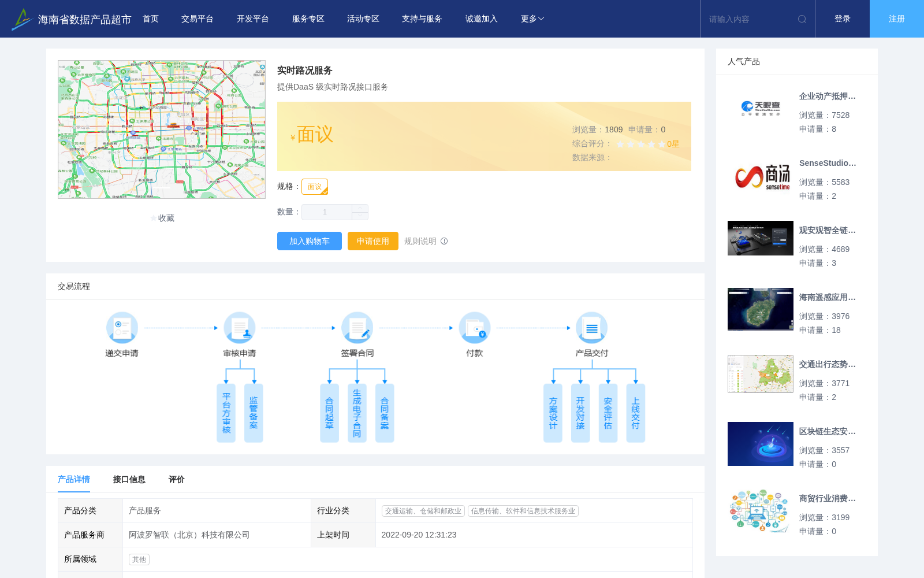
Task: Open the 区块链生态安 product title
Action: click(828, 432)
